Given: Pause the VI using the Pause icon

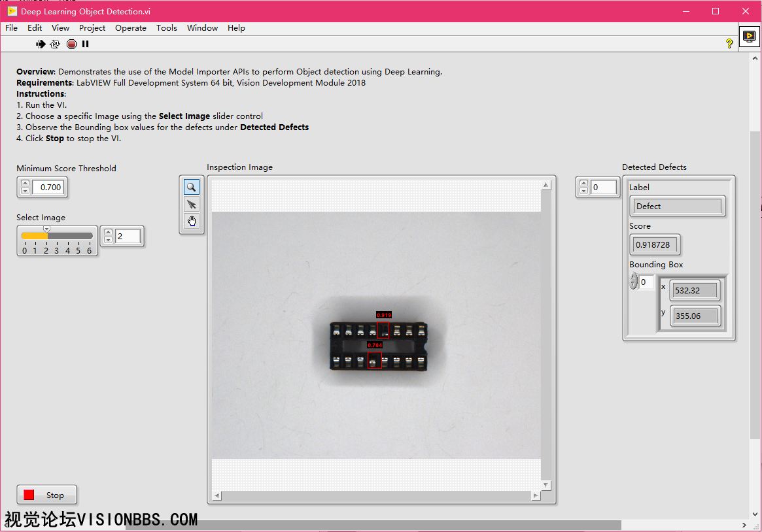Looking at the screenshot, I should (85, 44).
